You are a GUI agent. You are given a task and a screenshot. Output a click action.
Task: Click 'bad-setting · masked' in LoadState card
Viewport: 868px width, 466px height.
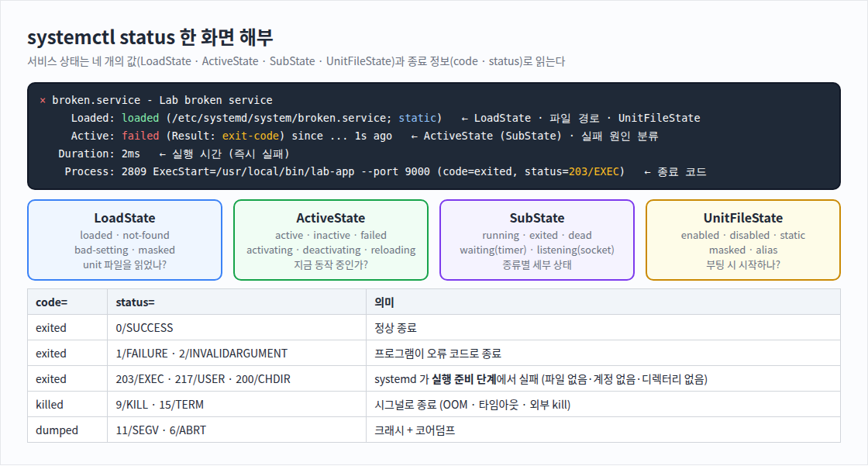point(125,250)
